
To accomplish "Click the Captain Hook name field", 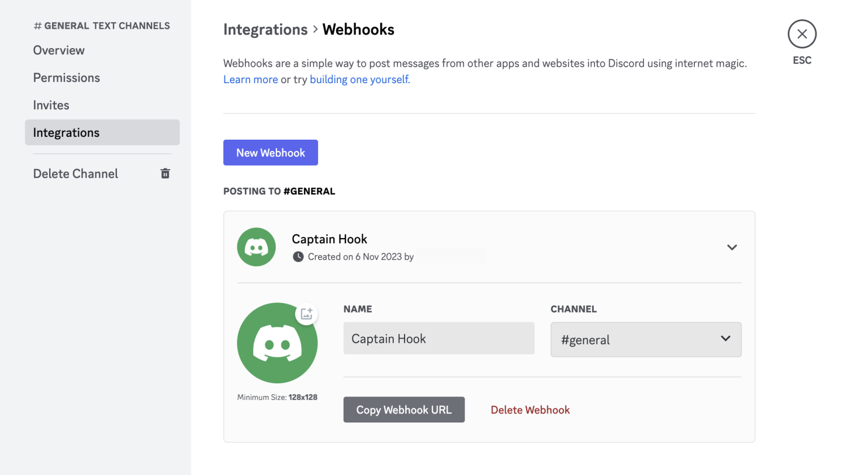I will [x=439, y=338].
